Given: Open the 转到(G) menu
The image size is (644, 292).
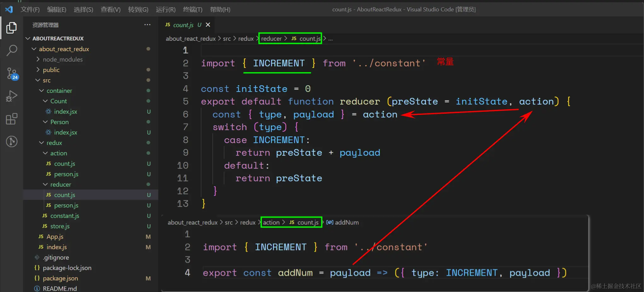Looking at the screenshot, I should tap(138, 9).
